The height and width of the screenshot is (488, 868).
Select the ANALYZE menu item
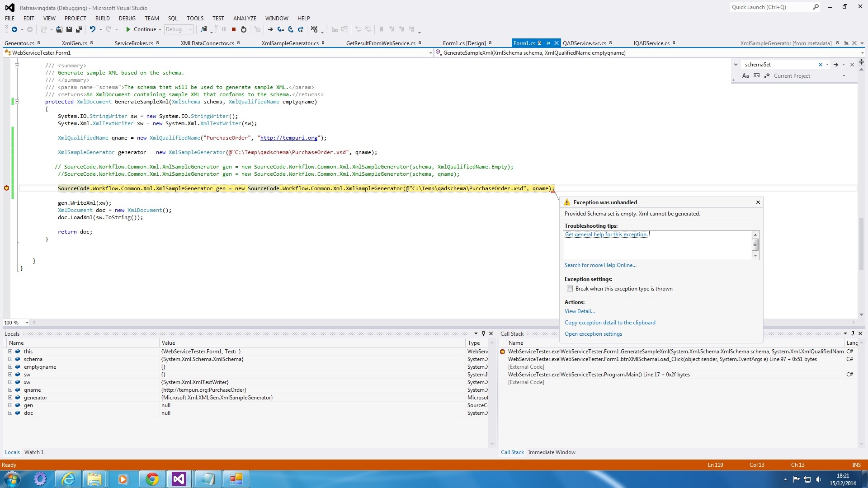coord(245,18)
